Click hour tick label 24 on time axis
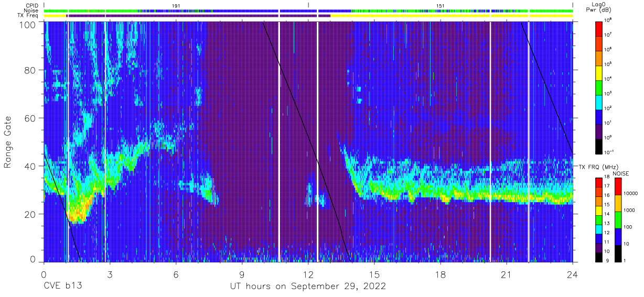The width and height of the screenshot is (644, 297). (572, 274)
